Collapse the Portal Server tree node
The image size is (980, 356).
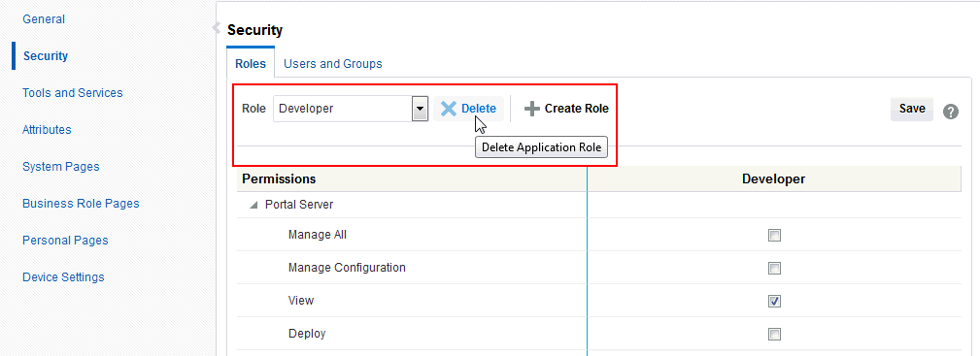[253, 205]
